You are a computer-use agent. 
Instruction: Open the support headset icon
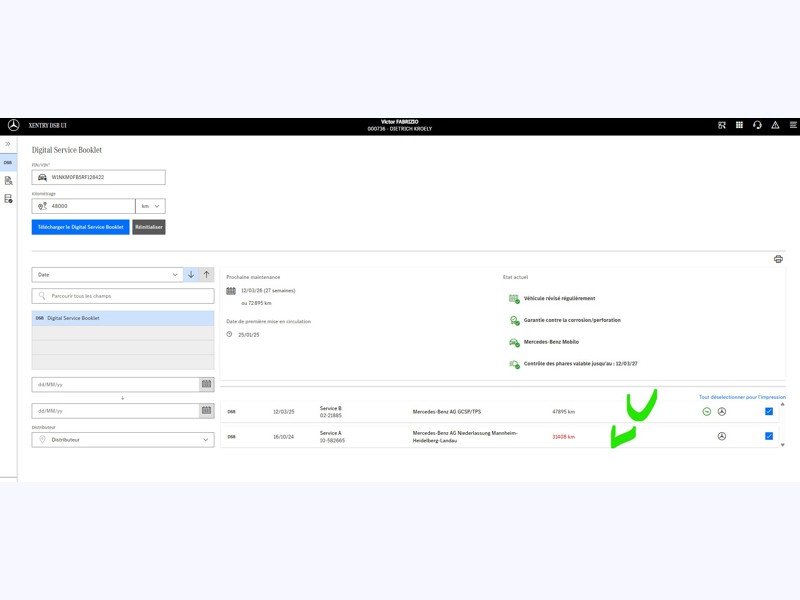(x=757, y=125)
